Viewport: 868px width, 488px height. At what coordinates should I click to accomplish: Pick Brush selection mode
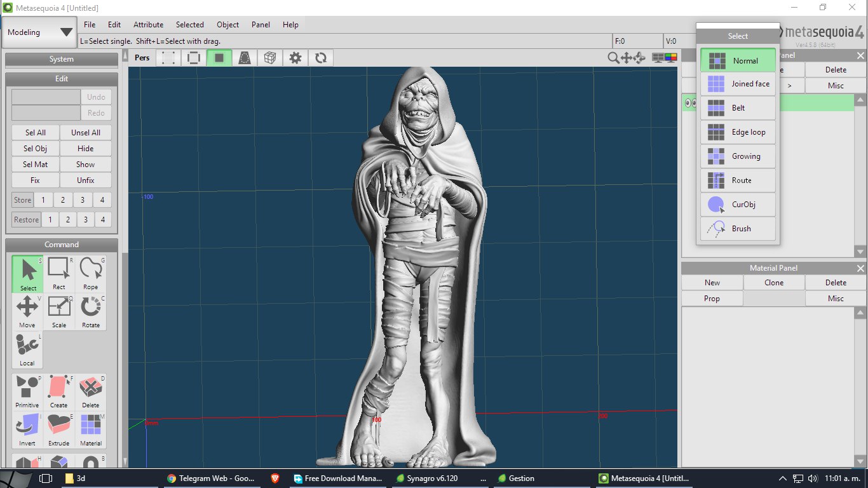coord(738,229)
